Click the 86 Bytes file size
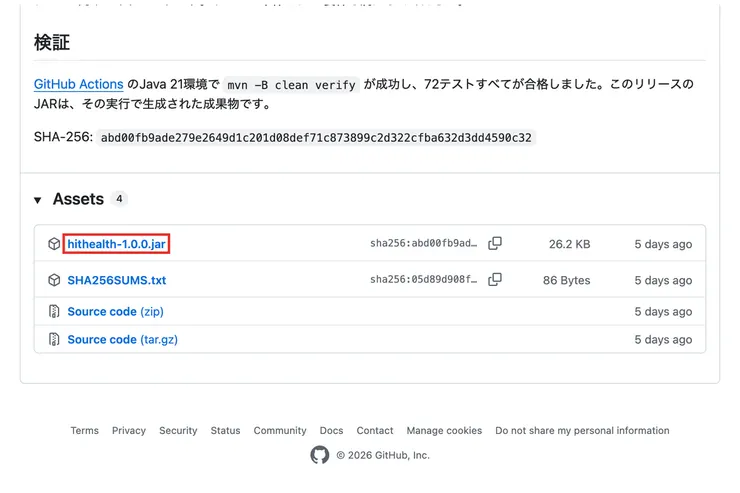The height and width of the screenshot is (493, 740). click(566, 280)
